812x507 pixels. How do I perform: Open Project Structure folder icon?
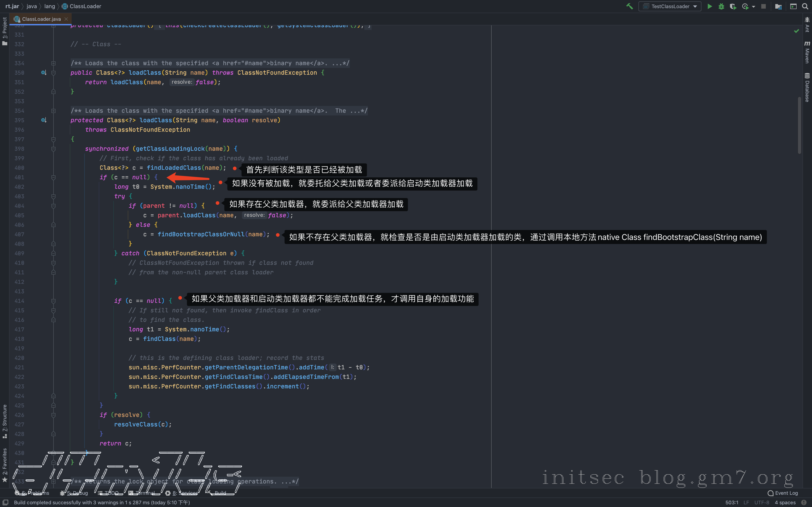pos(778,6)
